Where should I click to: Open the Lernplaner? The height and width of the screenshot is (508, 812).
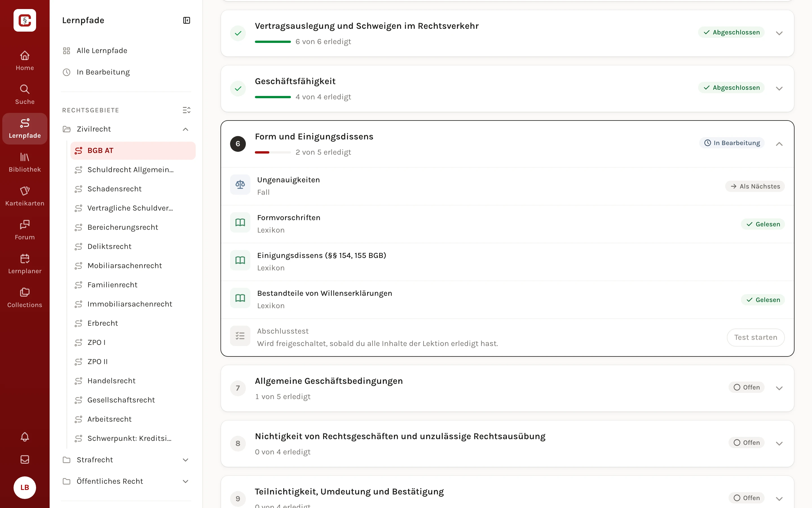(25, 264)
